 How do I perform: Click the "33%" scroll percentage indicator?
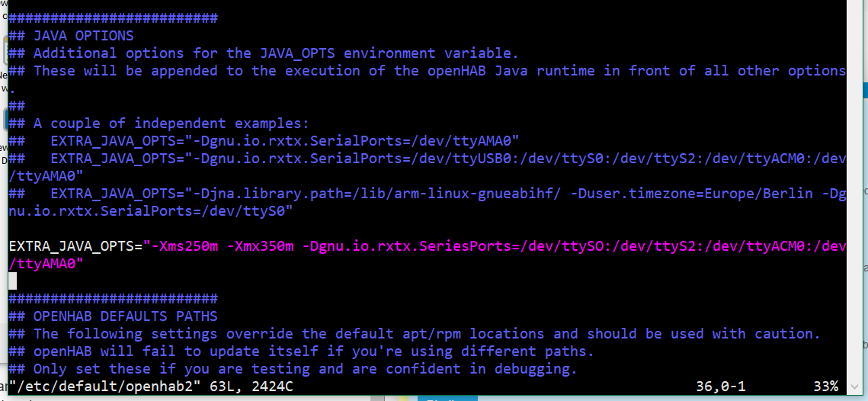[x=825, y=387]
